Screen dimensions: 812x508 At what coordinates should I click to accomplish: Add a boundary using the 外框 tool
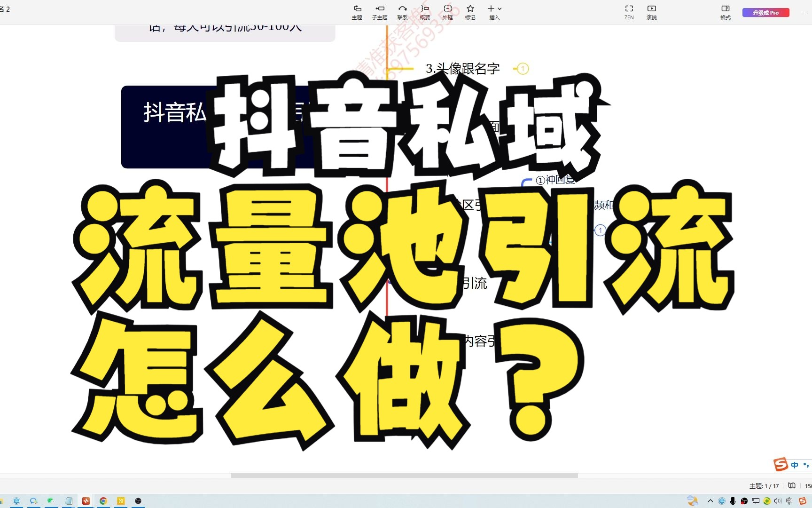click(x=447, y=11)
